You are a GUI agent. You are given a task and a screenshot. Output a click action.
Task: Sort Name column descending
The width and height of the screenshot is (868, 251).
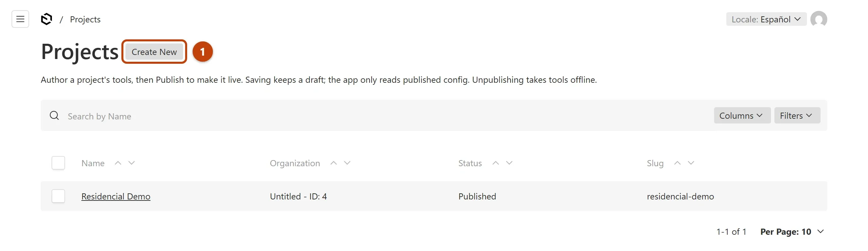click(x=132, y=163)
